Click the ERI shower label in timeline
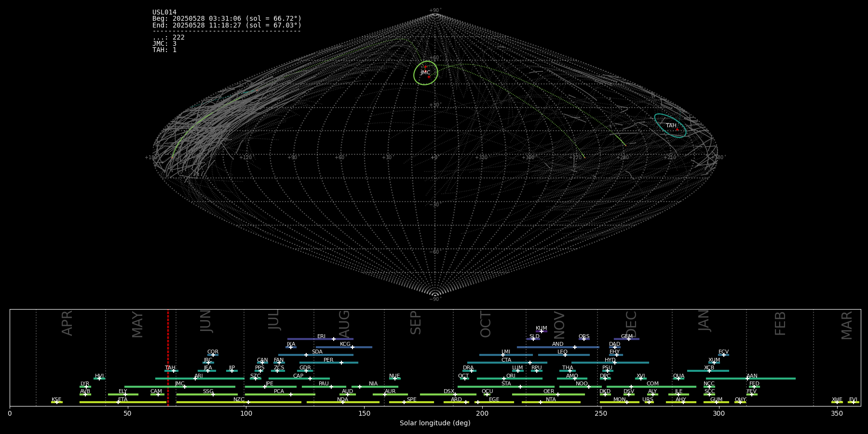The height and width of the screenshot is (434, 868). (321, 337)
